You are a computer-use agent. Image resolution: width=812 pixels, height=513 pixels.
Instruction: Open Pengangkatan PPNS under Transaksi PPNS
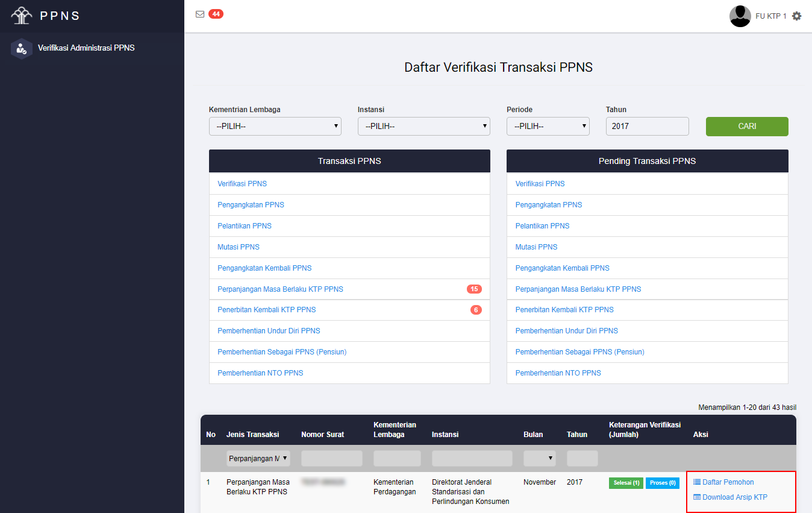(x=251, y=205)
